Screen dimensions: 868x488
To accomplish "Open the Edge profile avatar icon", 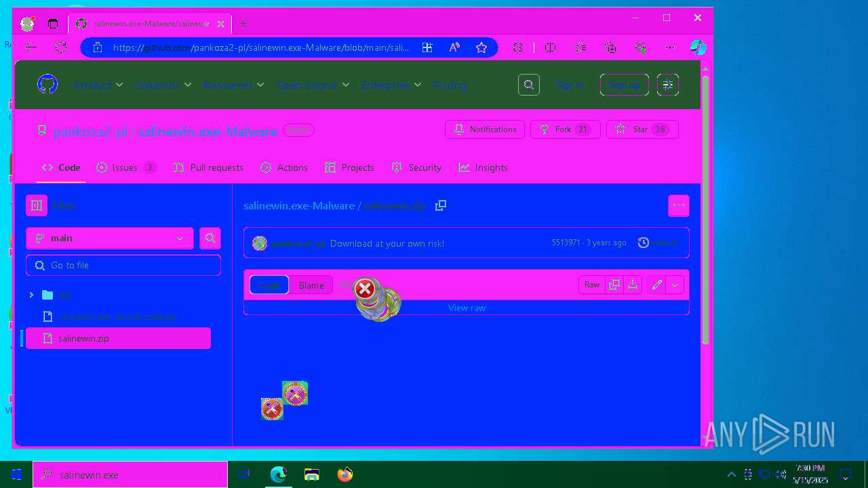I will tap(27, 24).
